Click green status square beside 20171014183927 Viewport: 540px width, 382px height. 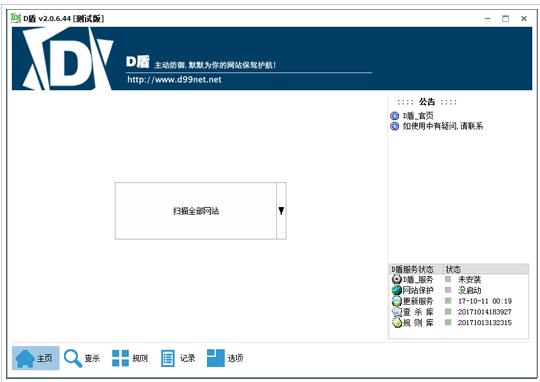(448, 311)
